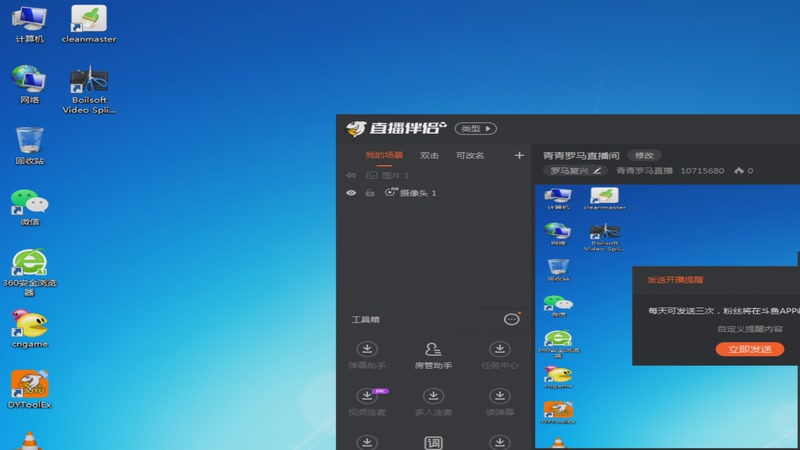The width and height of the screenshot is (800, 450).
Task: Hide the 摄像头 1 source
Action: pyautogui.click(x=351, y=193)
